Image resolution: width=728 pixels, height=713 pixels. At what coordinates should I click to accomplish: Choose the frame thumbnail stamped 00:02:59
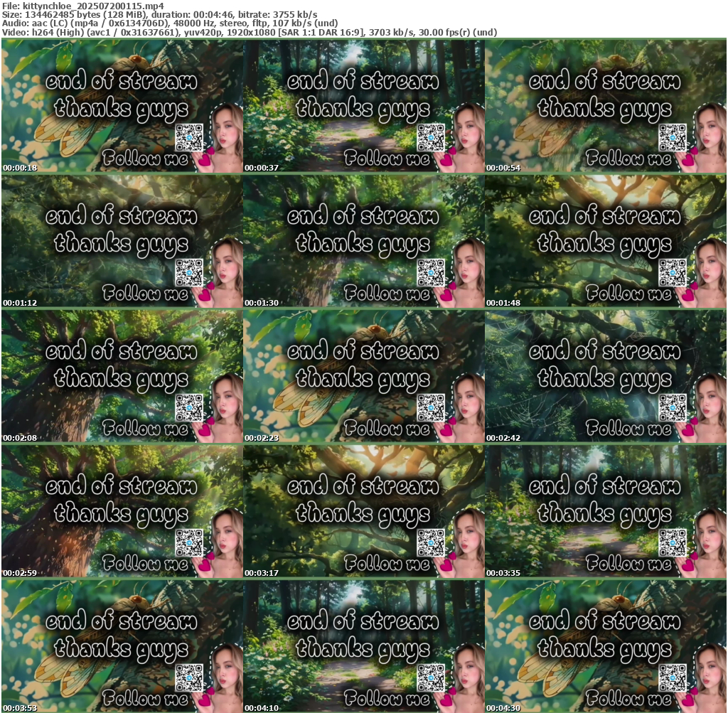pyautogui.click(x=122, y=511)
